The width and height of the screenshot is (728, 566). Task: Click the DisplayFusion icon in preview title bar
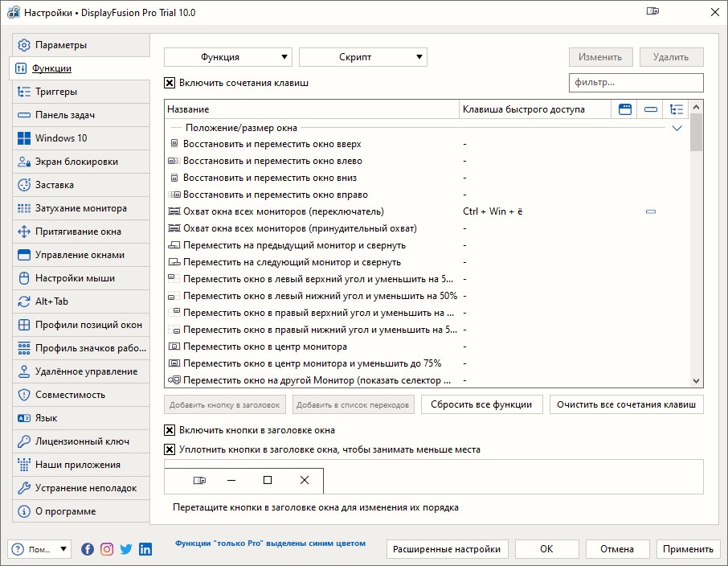[x=199, y=480]
